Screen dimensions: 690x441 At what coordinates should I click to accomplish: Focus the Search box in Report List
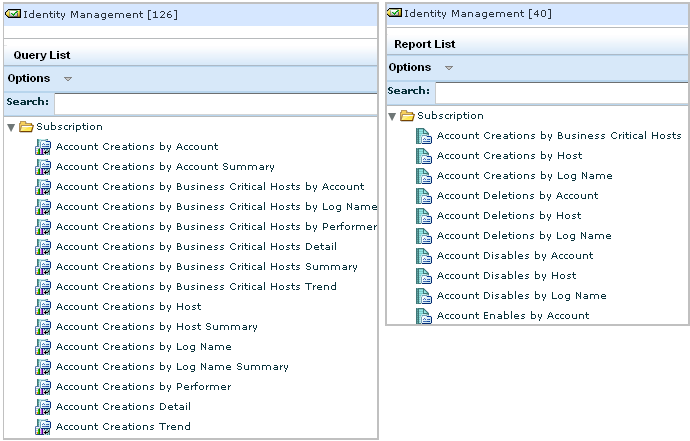coord(560,92)
